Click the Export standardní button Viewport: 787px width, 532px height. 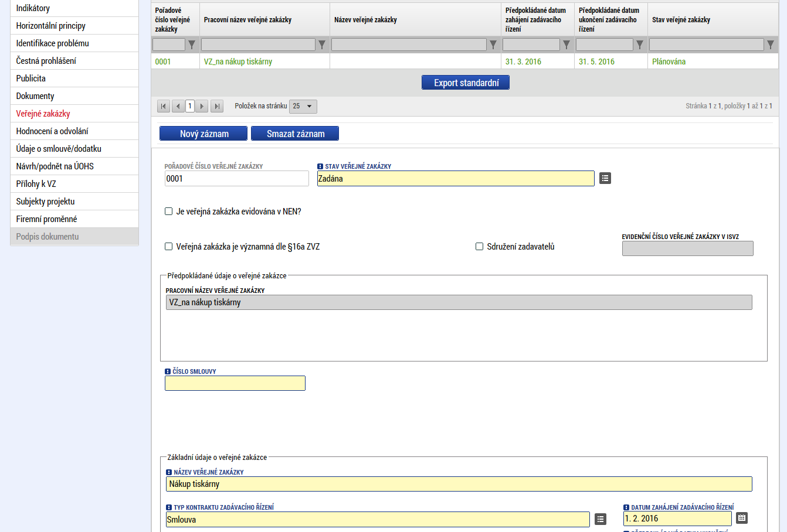[466, 83]
